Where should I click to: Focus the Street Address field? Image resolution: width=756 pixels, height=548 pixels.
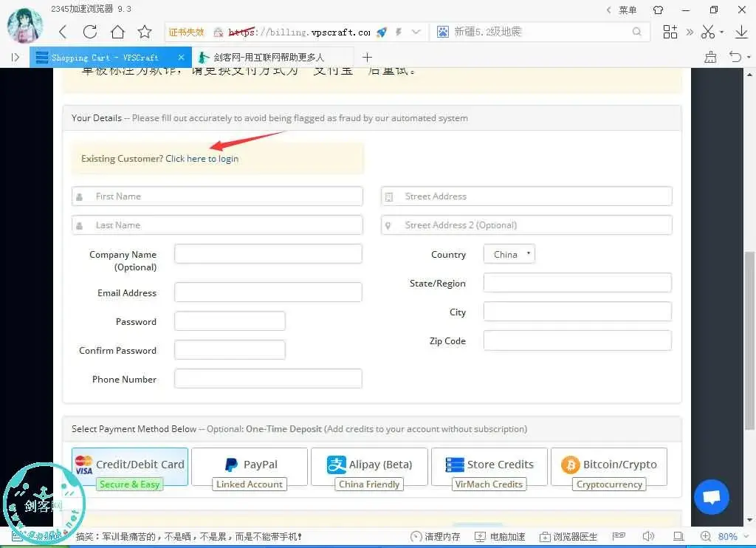[x=526, y=196]
